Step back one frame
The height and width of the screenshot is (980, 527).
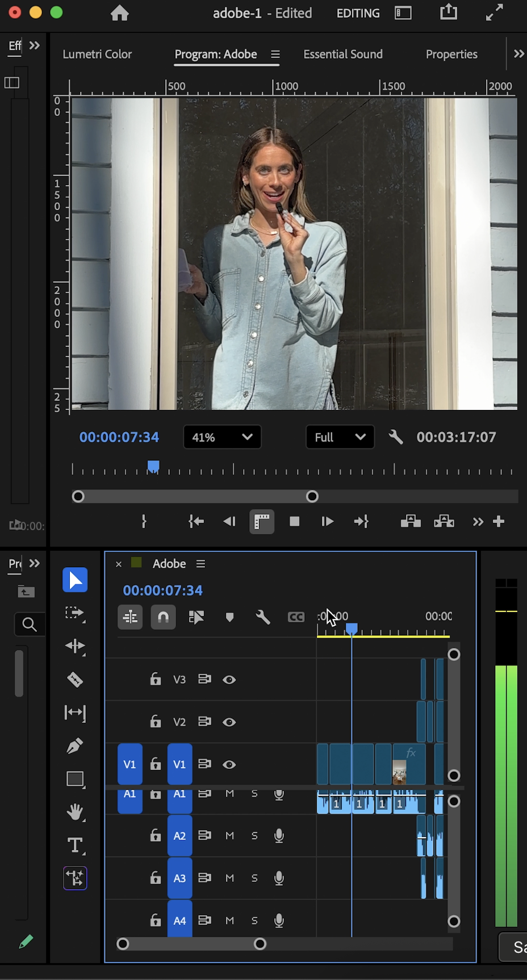click(229, 521)
